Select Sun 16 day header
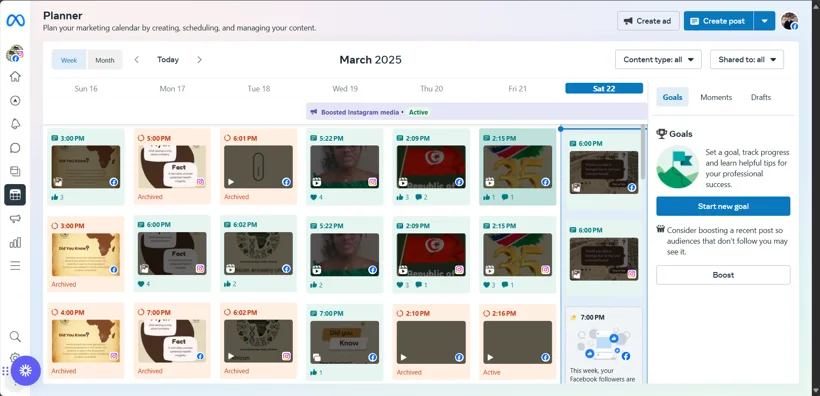The width and height of the screenshot is (820, 396). coord(86,88)
